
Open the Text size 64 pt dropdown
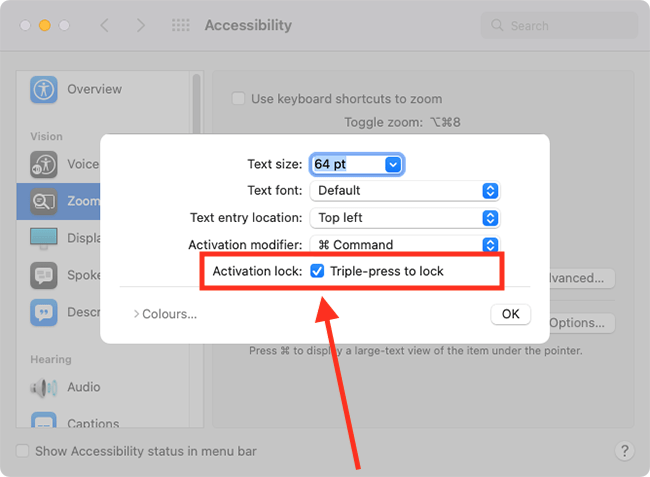[357, 165]
